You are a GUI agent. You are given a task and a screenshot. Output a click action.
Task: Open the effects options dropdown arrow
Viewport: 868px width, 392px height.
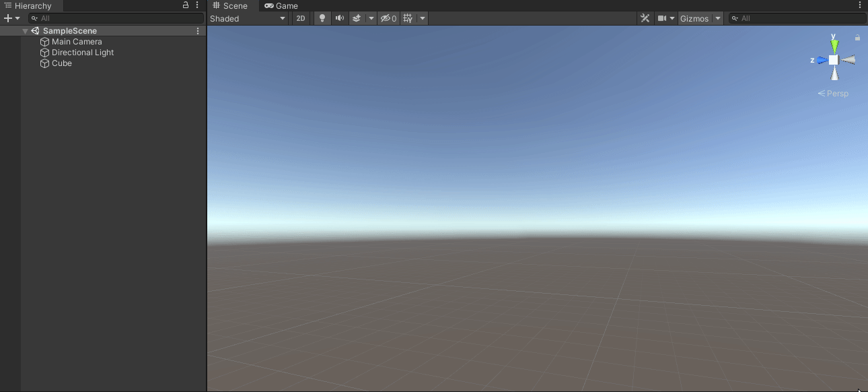[x=371, y=18]
